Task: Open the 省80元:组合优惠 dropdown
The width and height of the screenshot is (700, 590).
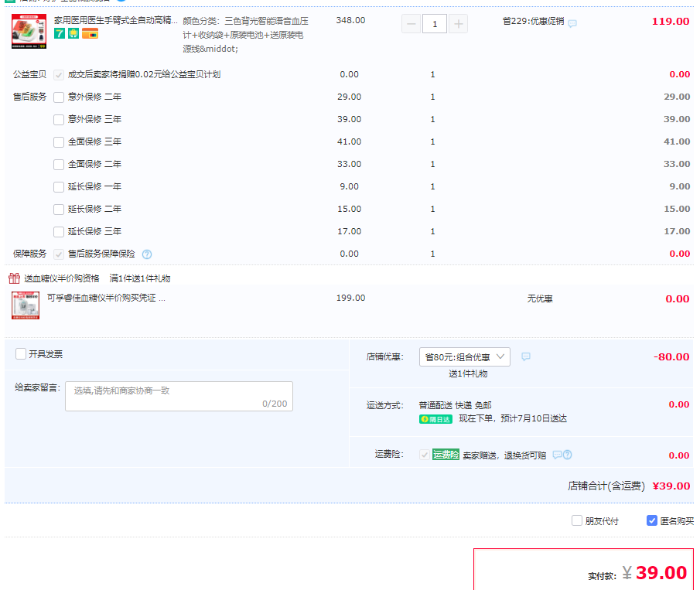Action: 464,357
